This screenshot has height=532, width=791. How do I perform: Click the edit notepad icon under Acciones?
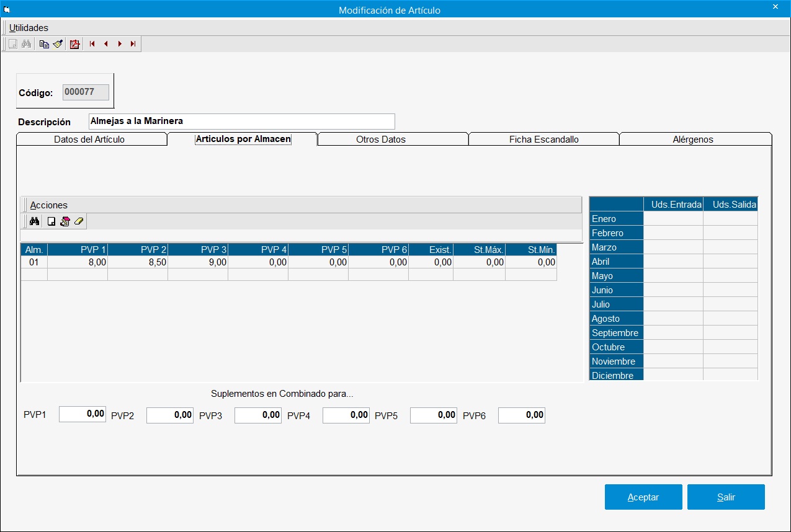point(65,221)
